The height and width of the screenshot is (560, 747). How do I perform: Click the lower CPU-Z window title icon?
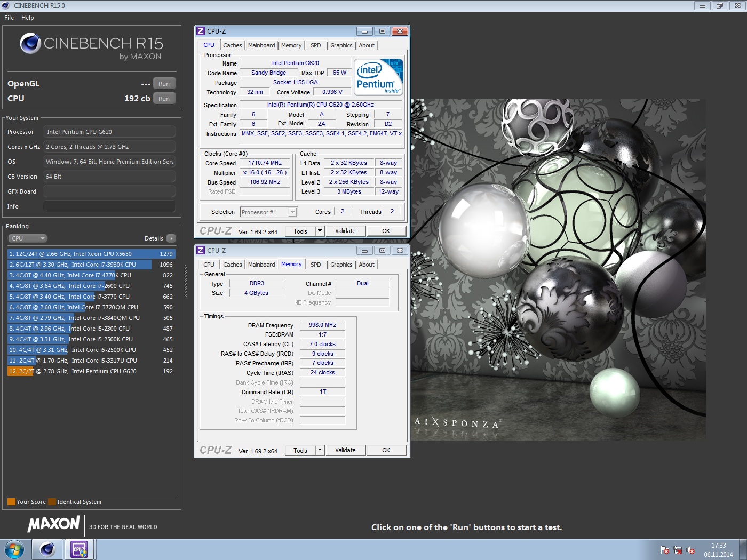click(201, 250)
